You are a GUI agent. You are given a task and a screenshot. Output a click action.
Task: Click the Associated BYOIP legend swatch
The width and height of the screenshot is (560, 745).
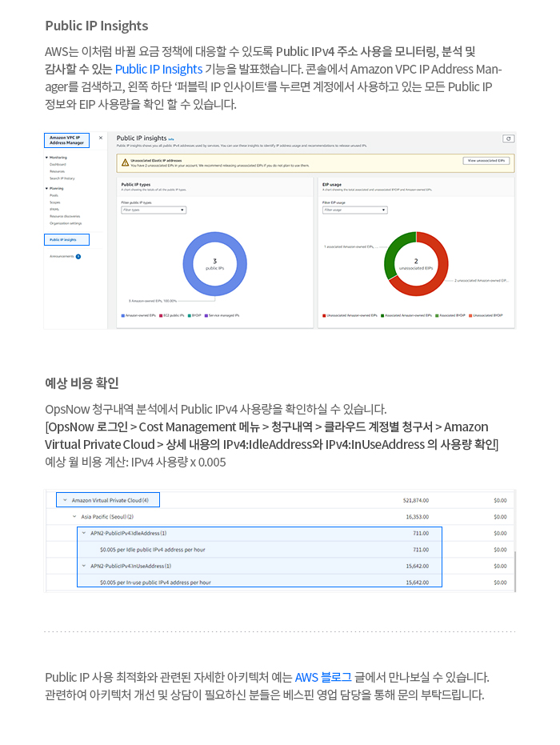click(438, 315)
